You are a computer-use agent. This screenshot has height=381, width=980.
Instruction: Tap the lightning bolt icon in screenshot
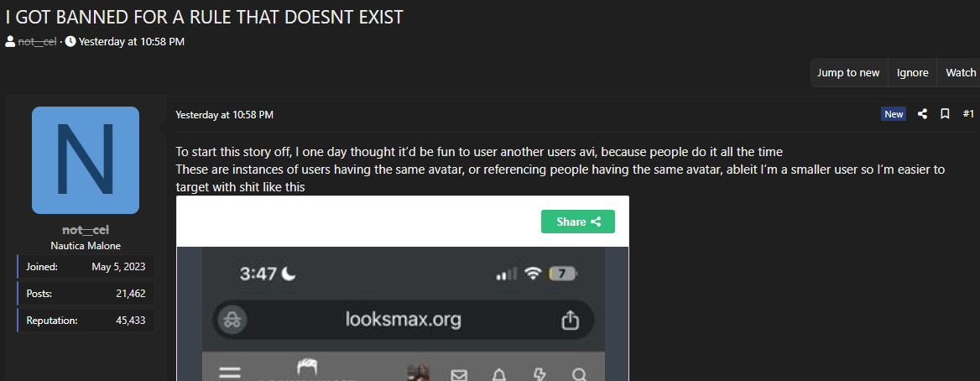pyautogui.click(x=539, y=375)
